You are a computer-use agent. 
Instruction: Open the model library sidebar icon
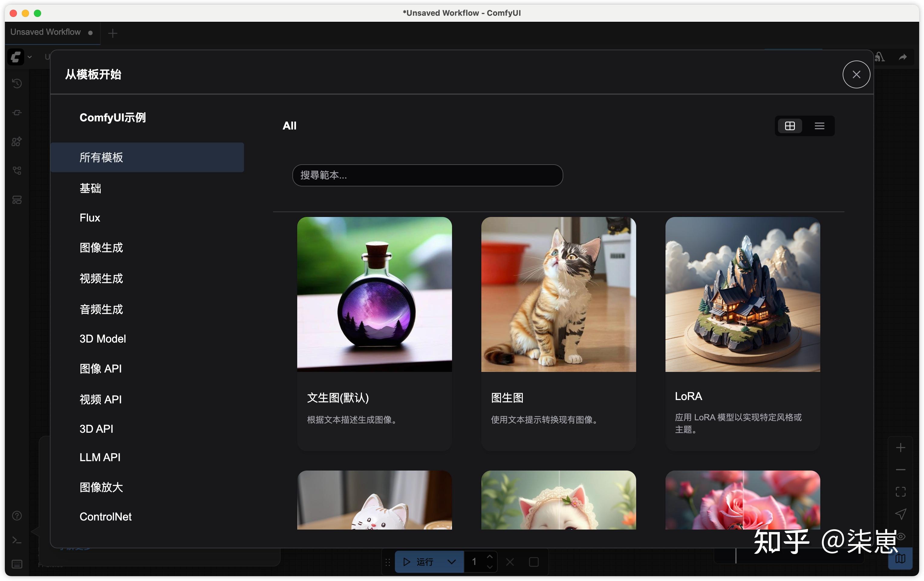(17, 142)
